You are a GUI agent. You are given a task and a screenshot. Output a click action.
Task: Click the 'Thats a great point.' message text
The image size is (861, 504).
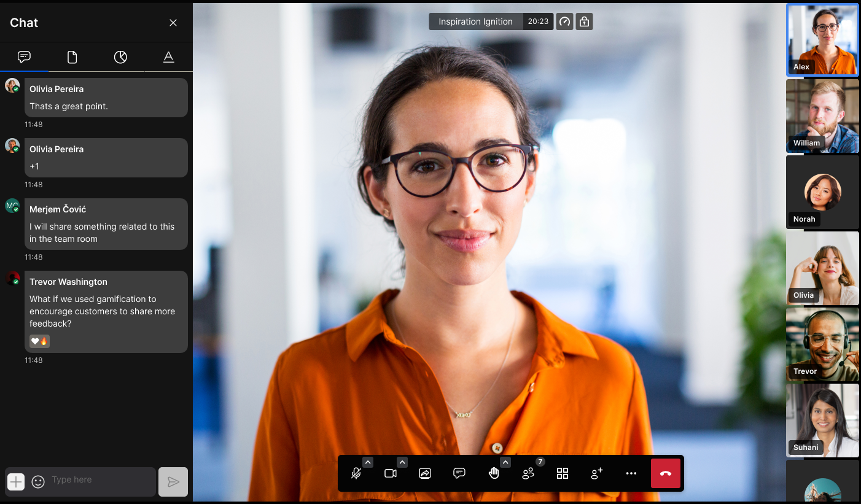coord(69,106)
